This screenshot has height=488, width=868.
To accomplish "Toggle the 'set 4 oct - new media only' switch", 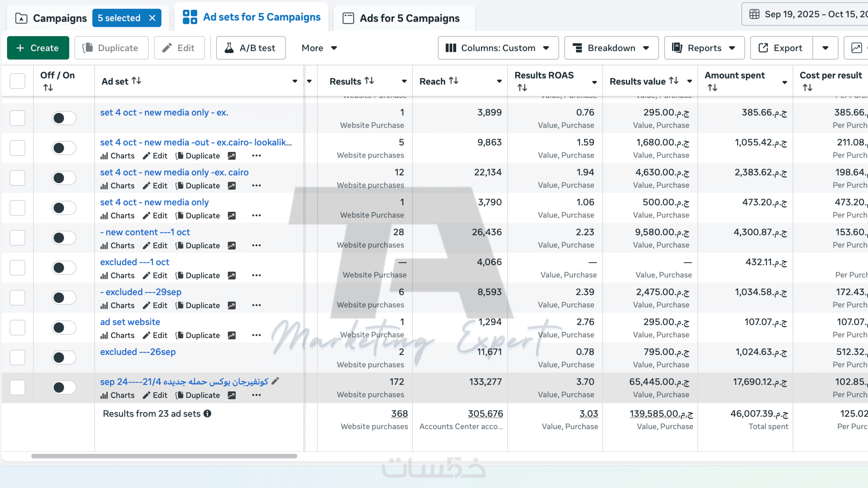I will click(x=64, y=208).
